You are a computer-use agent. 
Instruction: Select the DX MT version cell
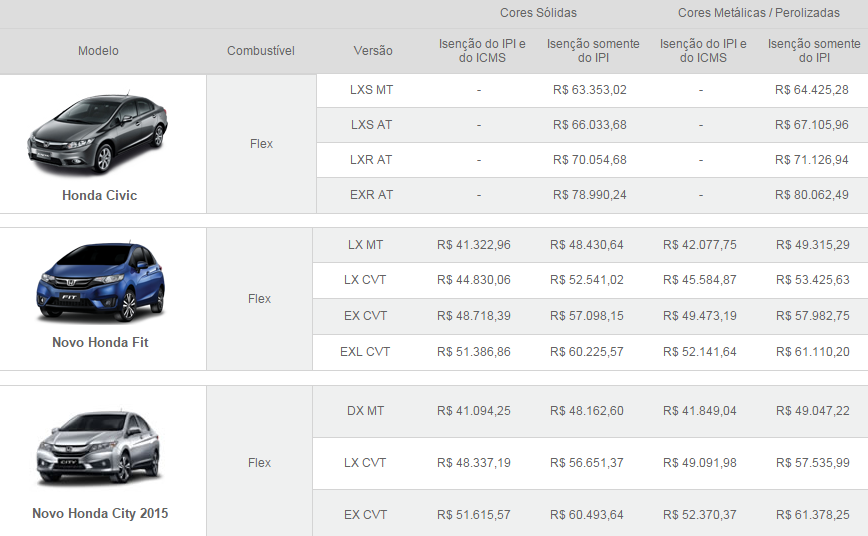pos(365,411)
